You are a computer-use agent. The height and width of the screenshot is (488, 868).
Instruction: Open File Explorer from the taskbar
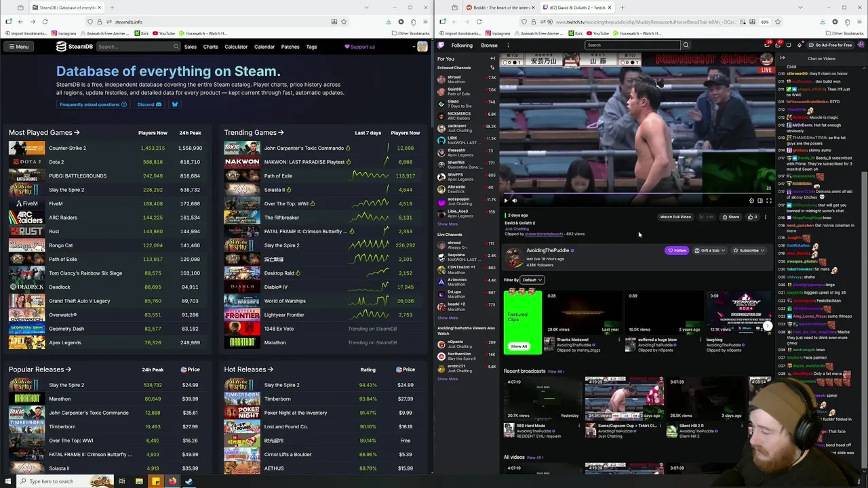point(139,481)
